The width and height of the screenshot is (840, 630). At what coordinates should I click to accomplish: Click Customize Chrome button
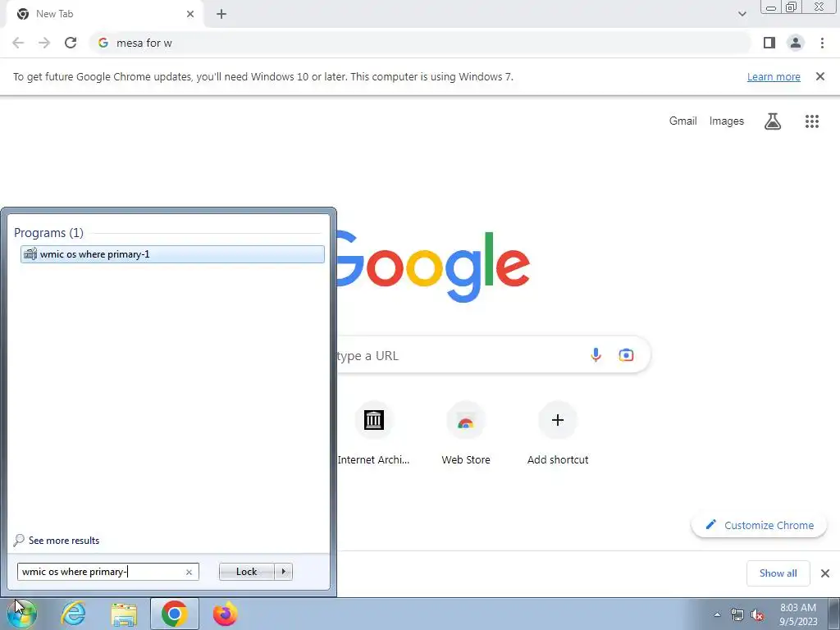coord(759,525)
